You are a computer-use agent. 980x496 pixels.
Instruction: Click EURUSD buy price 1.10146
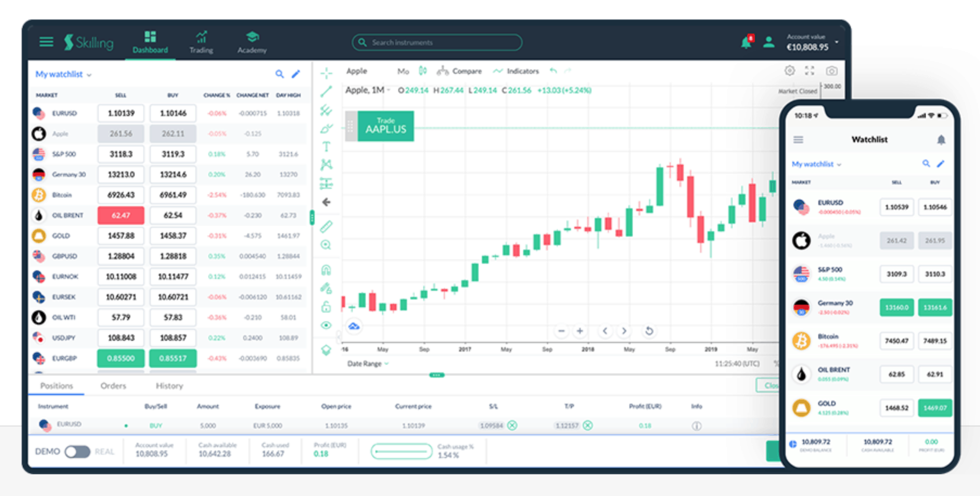point(173,113)
